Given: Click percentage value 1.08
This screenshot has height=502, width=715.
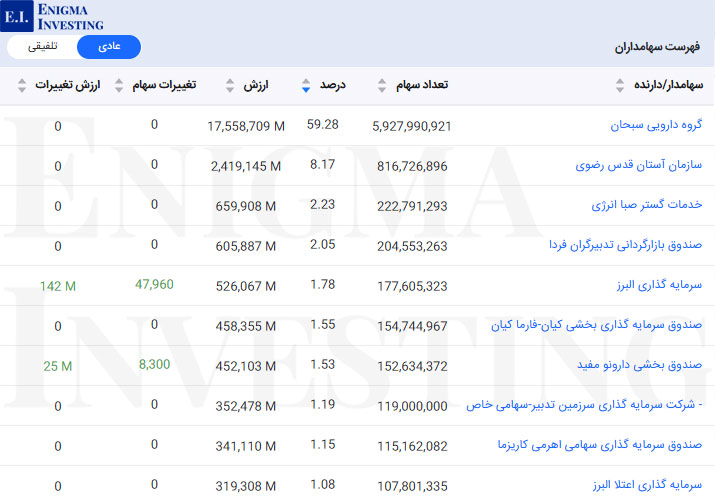Looking at the screenshot, I should coord(322,484).
